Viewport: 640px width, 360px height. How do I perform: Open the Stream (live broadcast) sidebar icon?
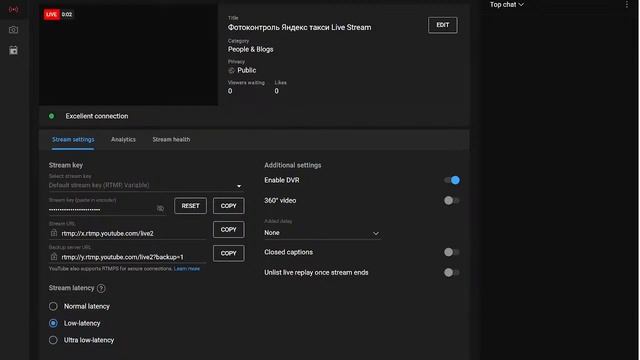13,9
